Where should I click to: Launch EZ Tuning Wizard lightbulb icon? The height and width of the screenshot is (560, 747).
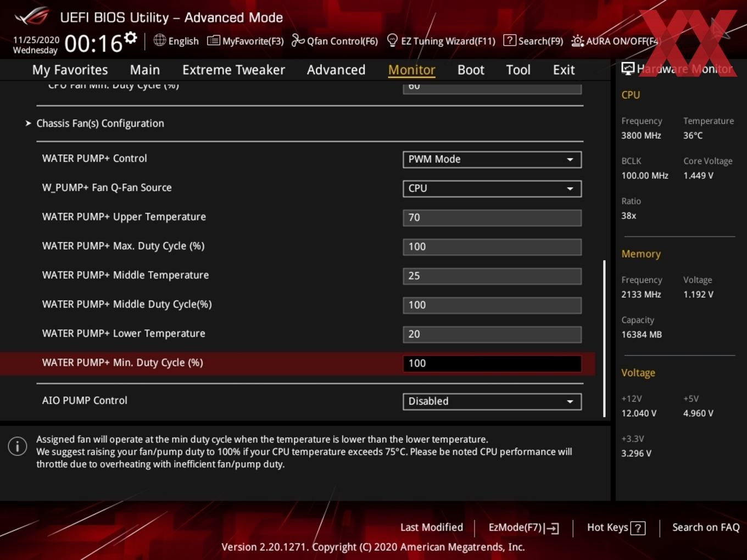coord(392,40)
